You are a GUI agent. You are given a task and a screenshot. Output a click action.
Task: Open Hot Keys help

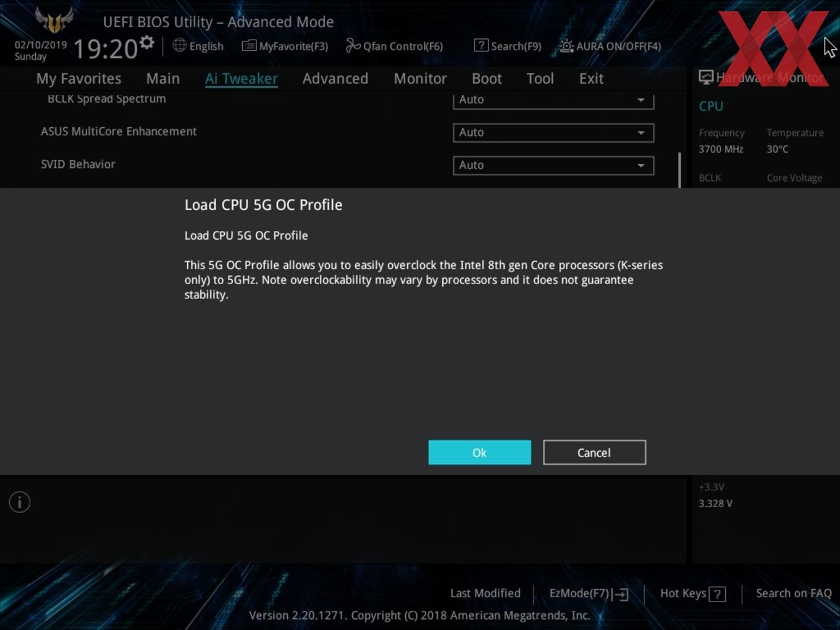pyautogui.click(x=692, y=594)
